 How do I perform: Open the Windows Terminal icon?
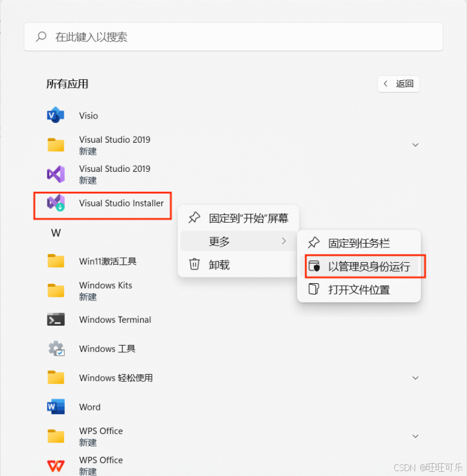pyautogui.click(x=56, y=320)
